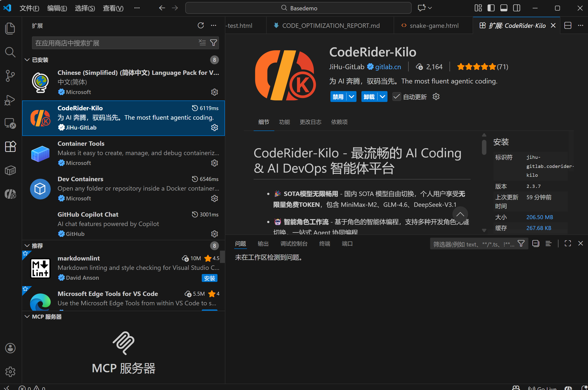The image size is (588, 390).
Task: Open the Remote Explorer icon
Action: (x=10, y=123)
